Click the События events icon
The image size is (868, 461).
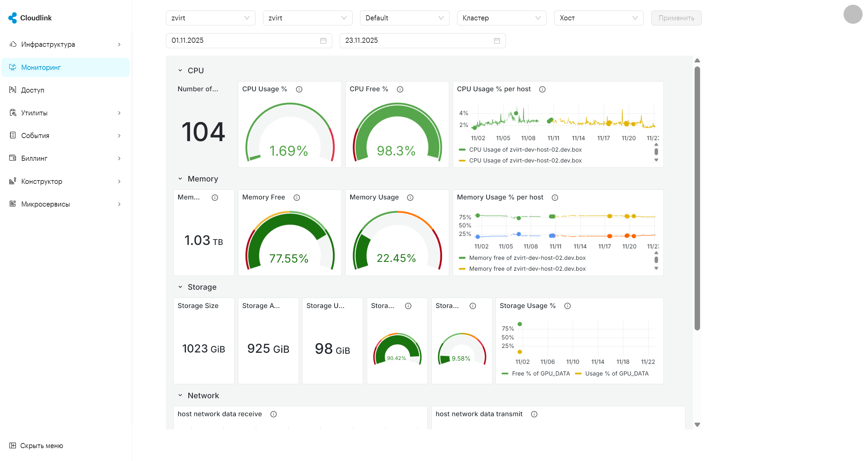[13, 135]
